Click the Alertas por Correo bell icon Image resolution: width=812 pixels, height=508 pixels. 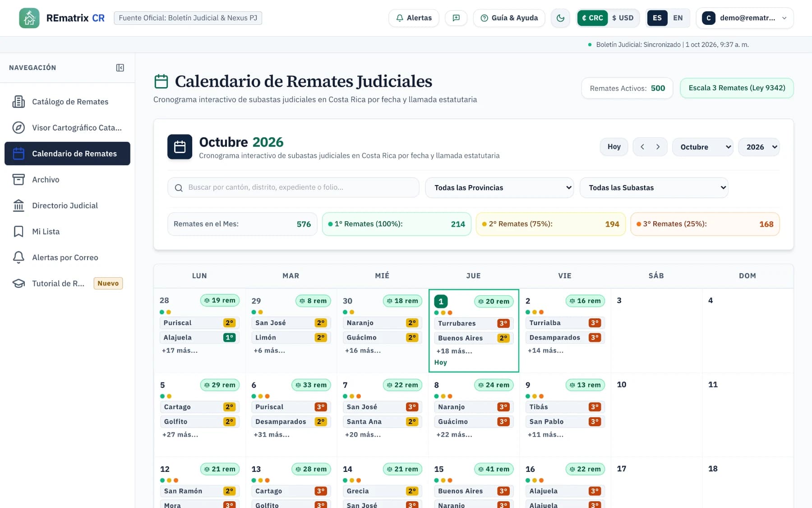tap(18, 257)
